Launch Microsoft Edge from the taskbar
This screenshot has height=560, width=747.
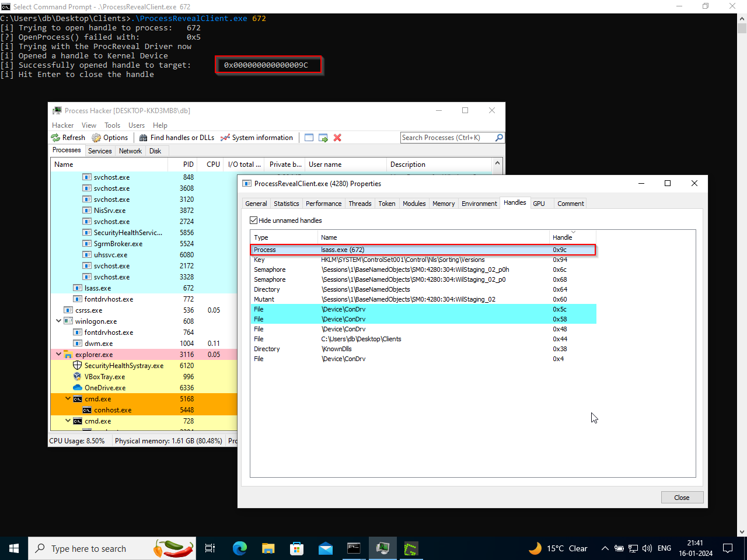tap(239, 548)
